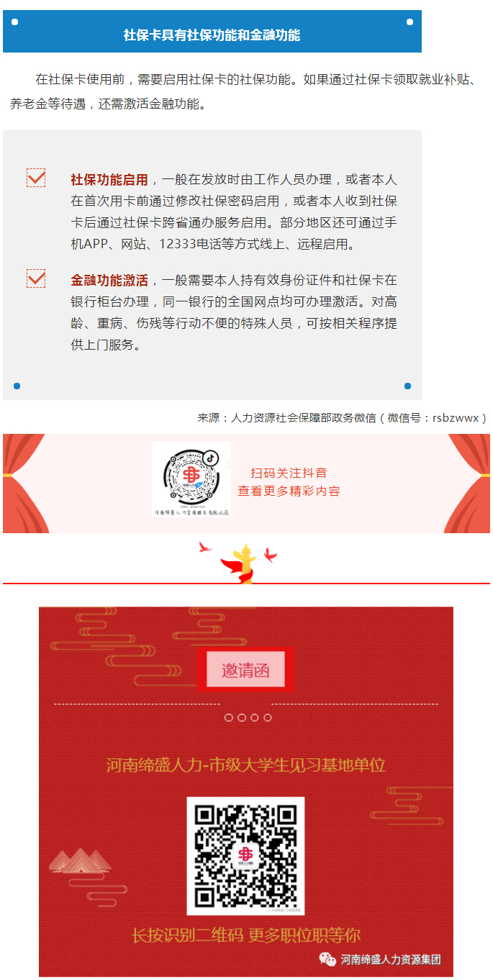The image size is (493, 980).
Task: Open the Douyin QR code image
Action: point(191,479)
